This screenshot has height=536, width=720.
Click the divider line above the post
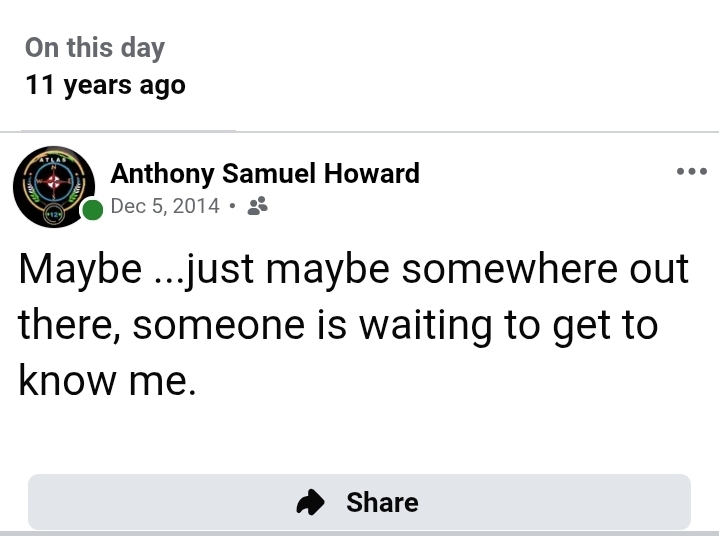pyautogui.click(x=360, y=132)
